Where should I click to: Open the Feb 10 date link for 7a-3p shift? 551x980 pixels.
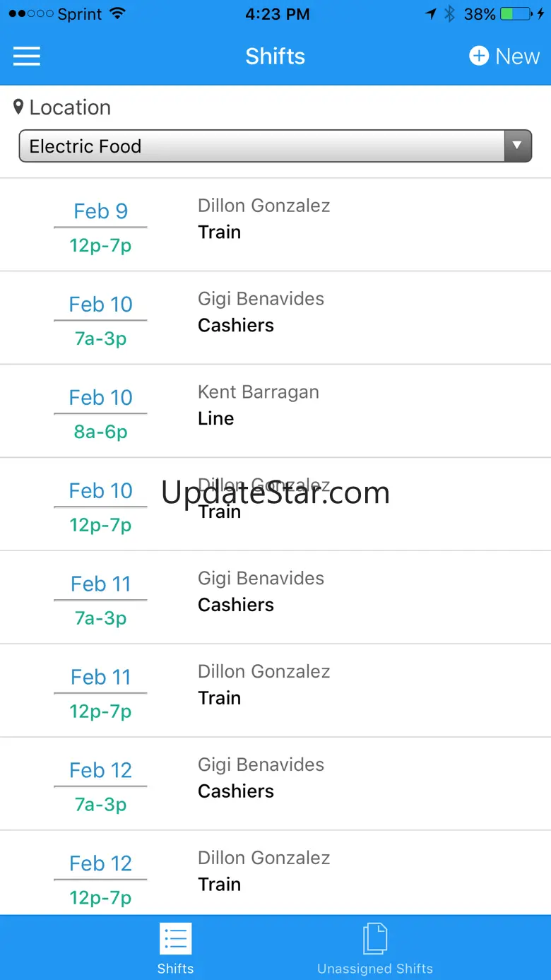[100, 305]
